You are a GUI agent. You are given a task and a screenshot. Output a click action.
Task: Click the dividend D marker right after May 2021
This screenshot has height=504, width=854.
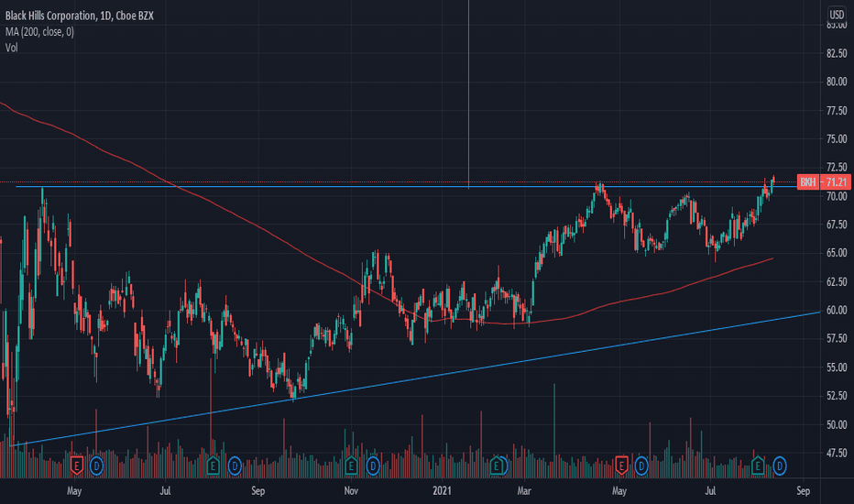(x=641, y=466)
